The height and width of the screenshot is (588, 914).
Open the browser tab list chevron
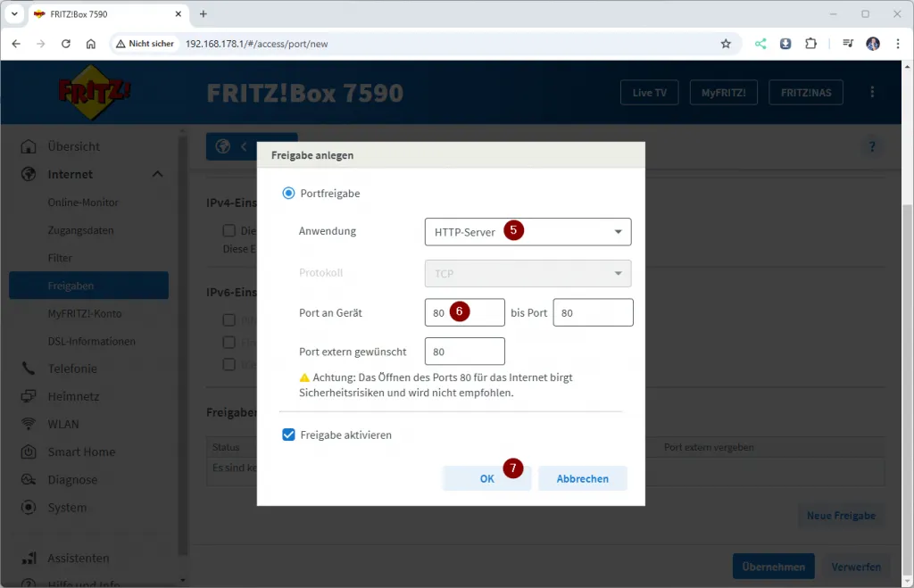[x=15, y=14]
